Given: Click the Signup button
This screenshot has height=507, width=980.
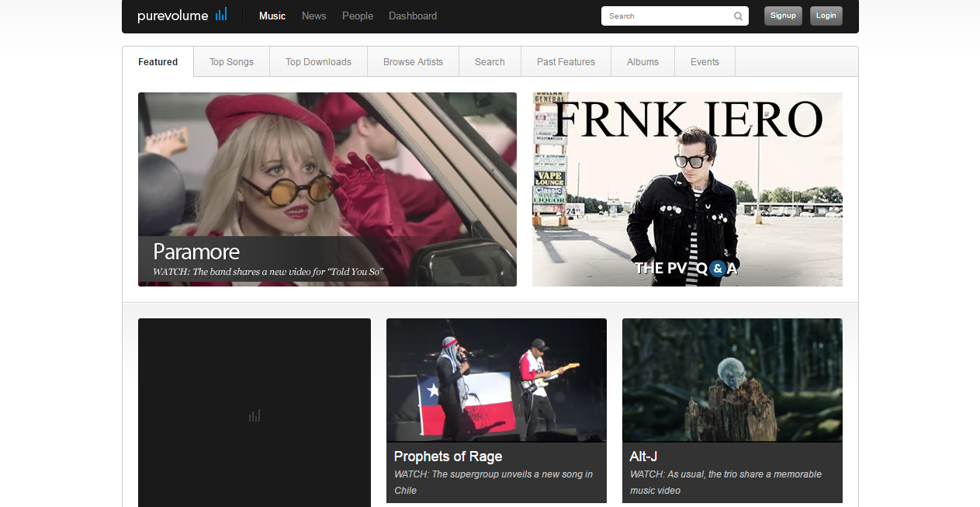Looking at the screenshot, I should click(x=783, y=16).
